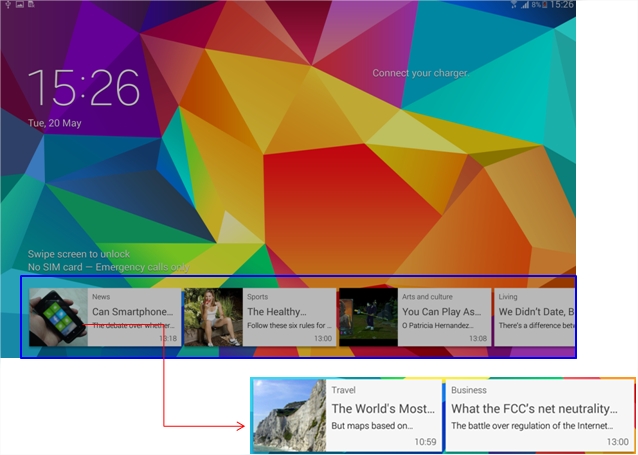Tap the Sports category label
Screen dimensions: 638x455
coord(258,297)
